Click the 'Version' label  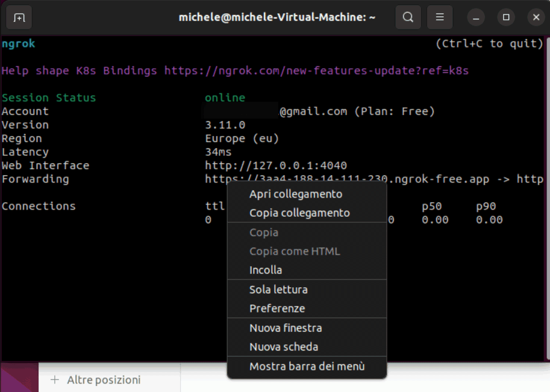click(x=25, y=125)
